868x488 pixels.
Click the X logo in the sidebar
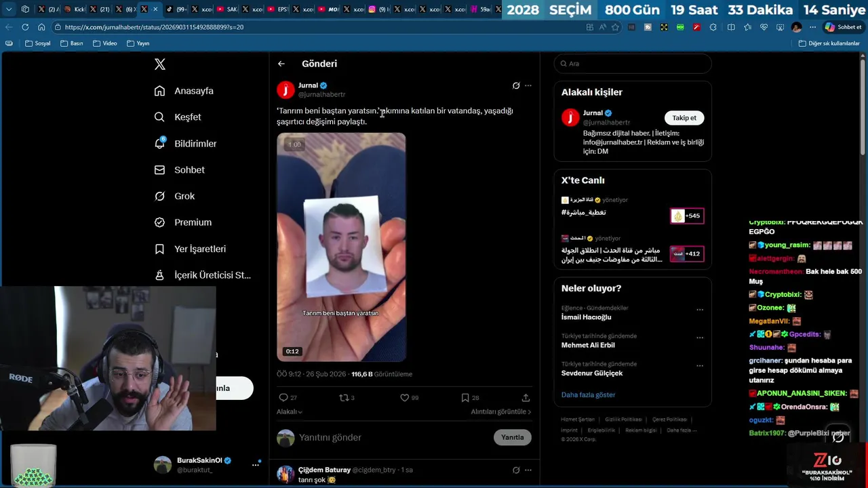160,64
